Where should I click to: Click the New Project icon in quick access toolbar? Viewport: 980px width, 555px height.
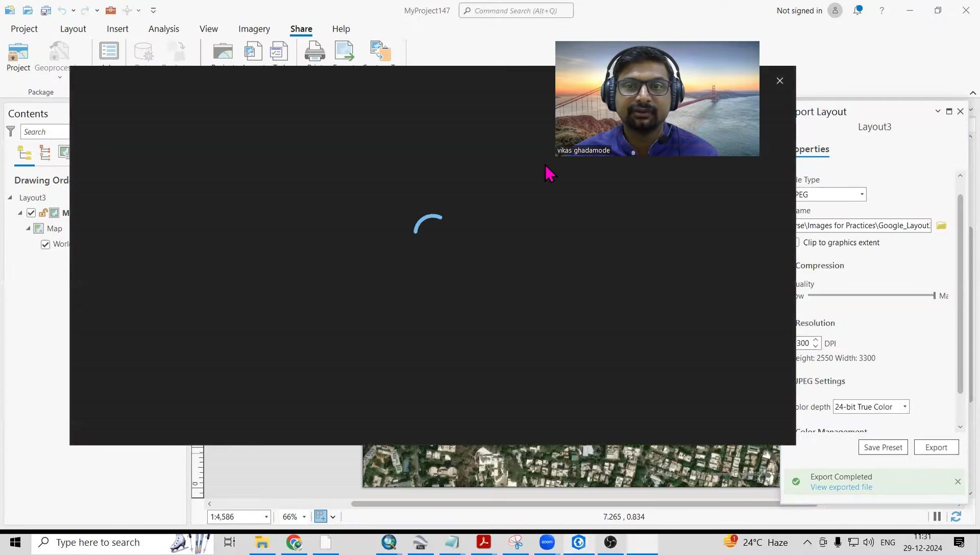click(10, 10)
